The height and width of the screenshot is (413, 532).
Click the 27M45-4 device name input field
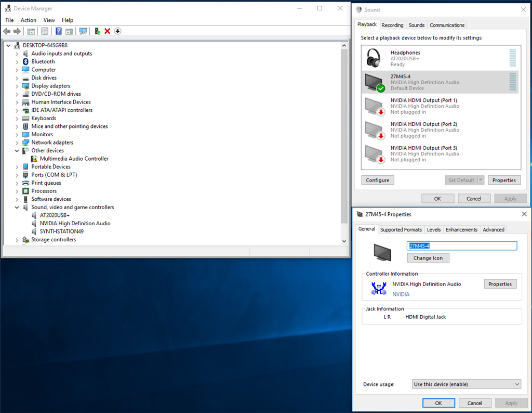click(462, 246)
